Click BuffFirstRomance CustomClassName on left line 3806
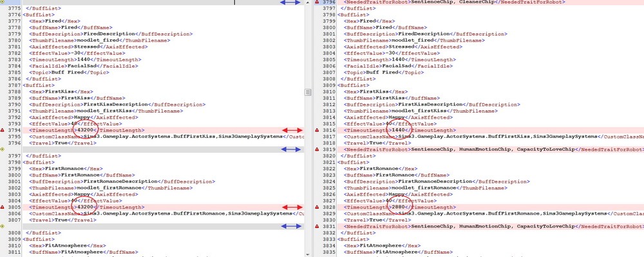 [x=166, y=213]
